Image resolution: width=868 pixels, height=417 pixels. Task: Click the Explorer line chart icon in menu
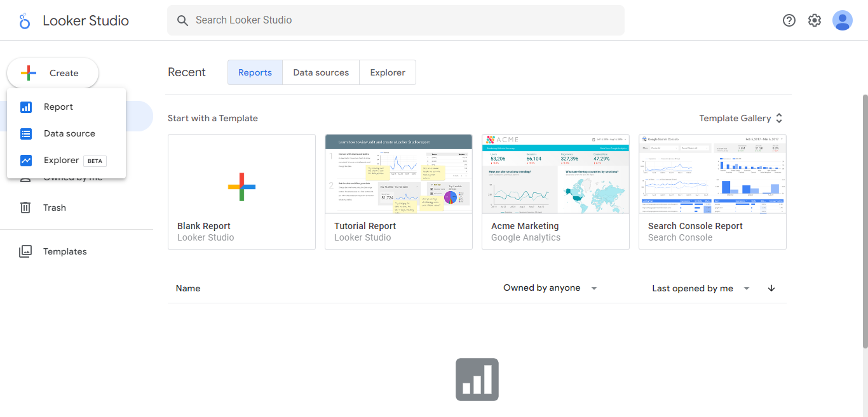26,161
